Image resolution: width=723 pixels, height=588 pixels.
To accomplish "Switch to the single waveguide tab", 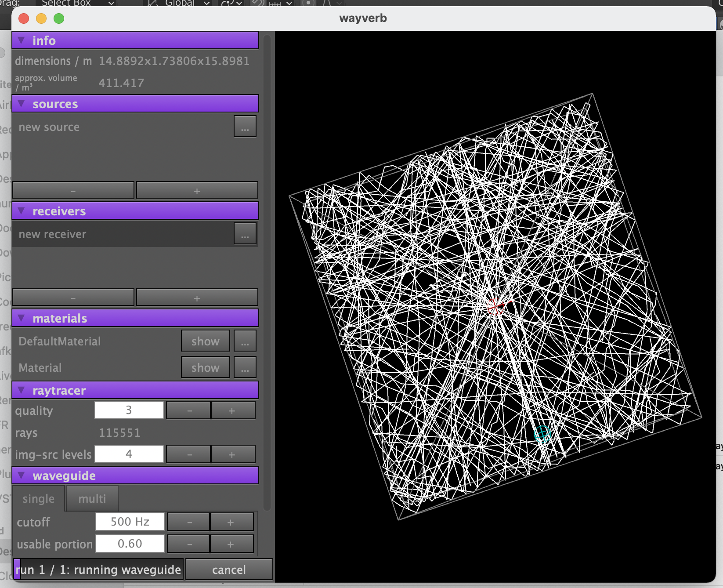I will [39, 499].
